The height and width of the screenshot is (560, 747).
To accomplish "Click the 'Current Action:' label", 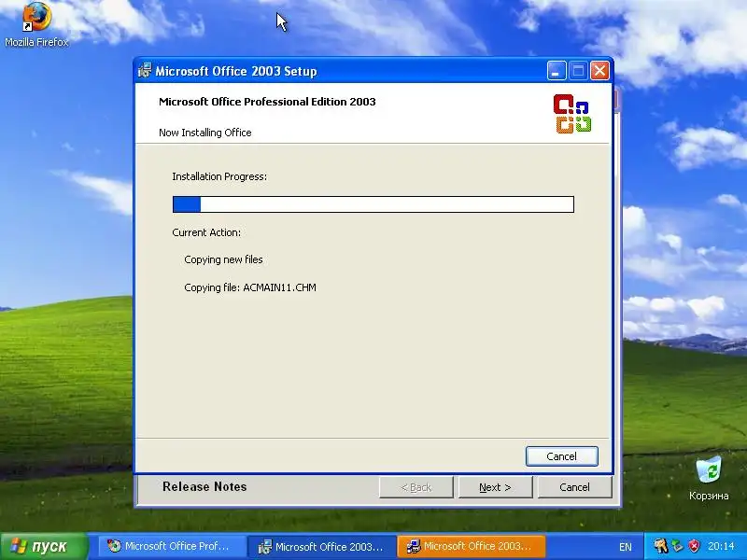I will click(x=206, y=232).
